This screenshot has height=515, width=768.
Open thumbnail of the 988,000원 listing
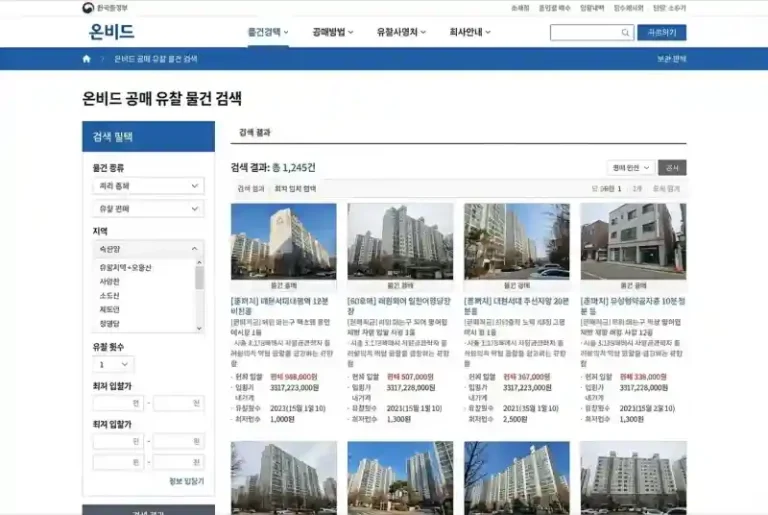[x=284, y=242]
